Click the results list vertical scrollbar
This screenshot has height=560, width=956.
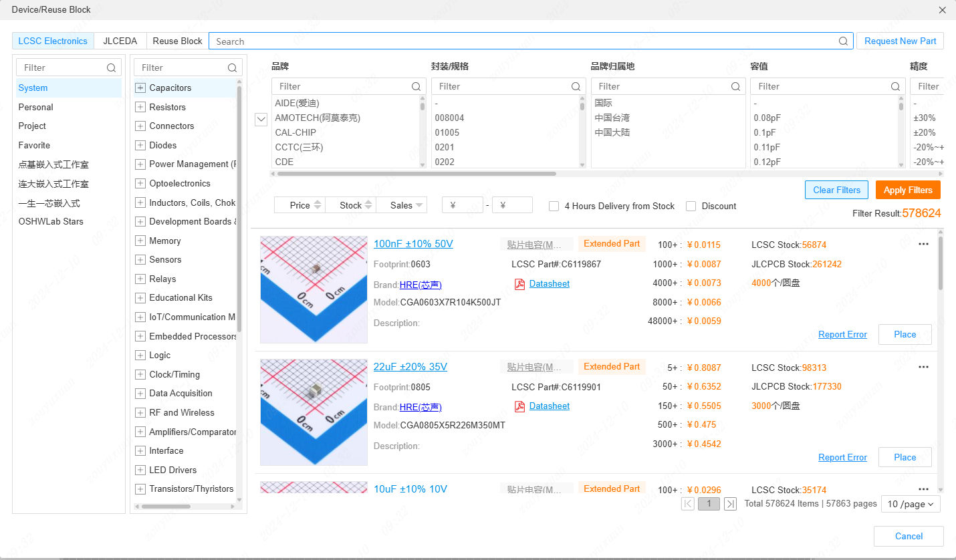coord(941,263)
